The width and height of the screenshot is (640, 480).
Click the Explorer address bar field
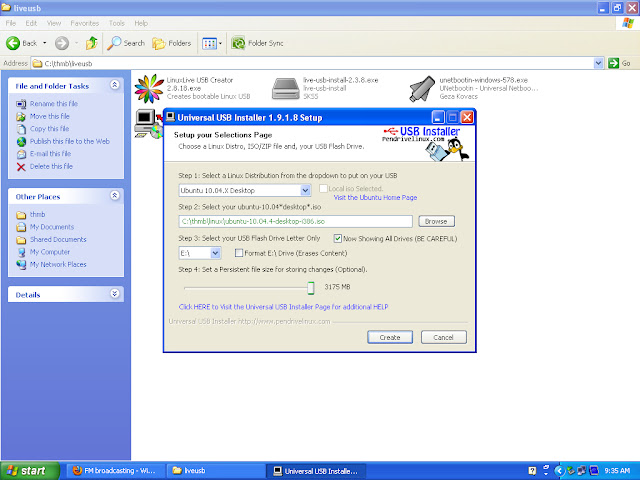tap(312, 63)
